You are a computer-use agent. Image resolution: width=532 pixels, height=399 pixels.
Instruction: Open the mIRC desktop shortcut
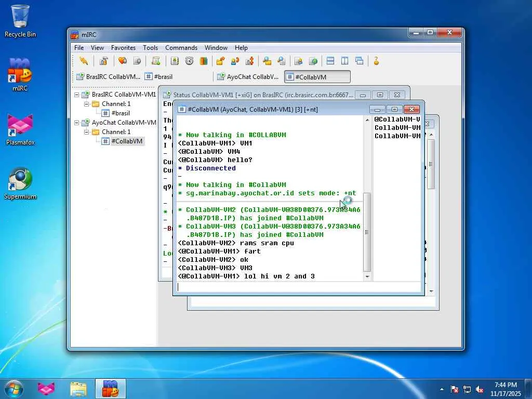pos(20,75)
